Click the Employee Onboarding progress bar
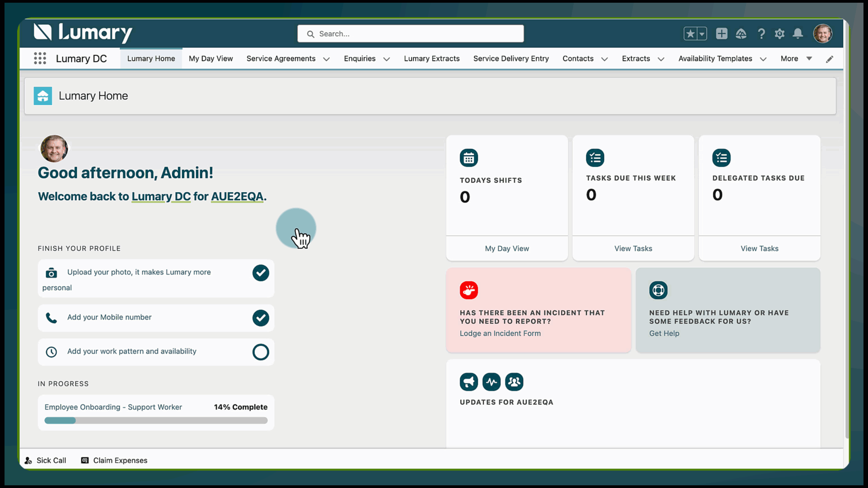 [x=156, y=421]
